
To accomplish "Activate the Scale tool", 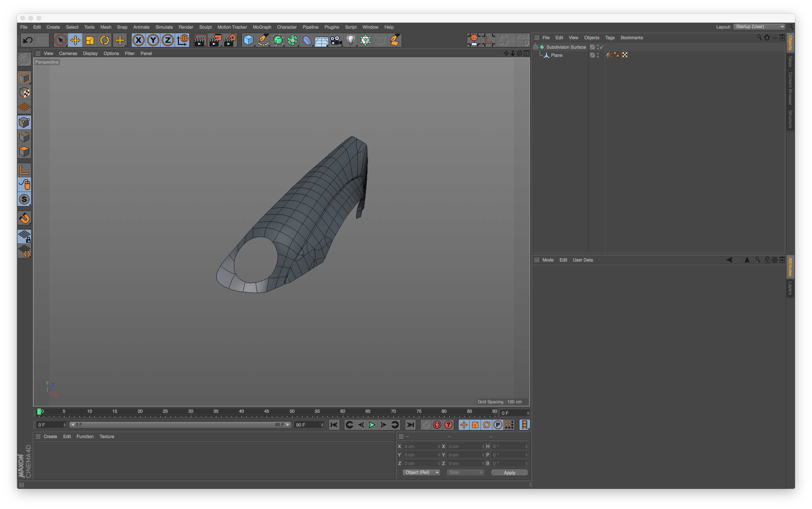I will 90,40.
